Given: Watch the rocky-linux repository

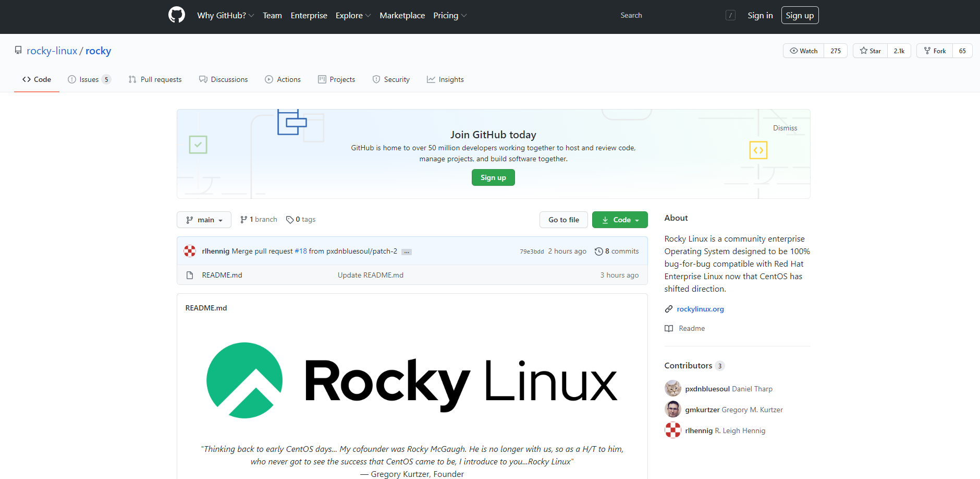Looking at the screenshot, I should [803, 50].
